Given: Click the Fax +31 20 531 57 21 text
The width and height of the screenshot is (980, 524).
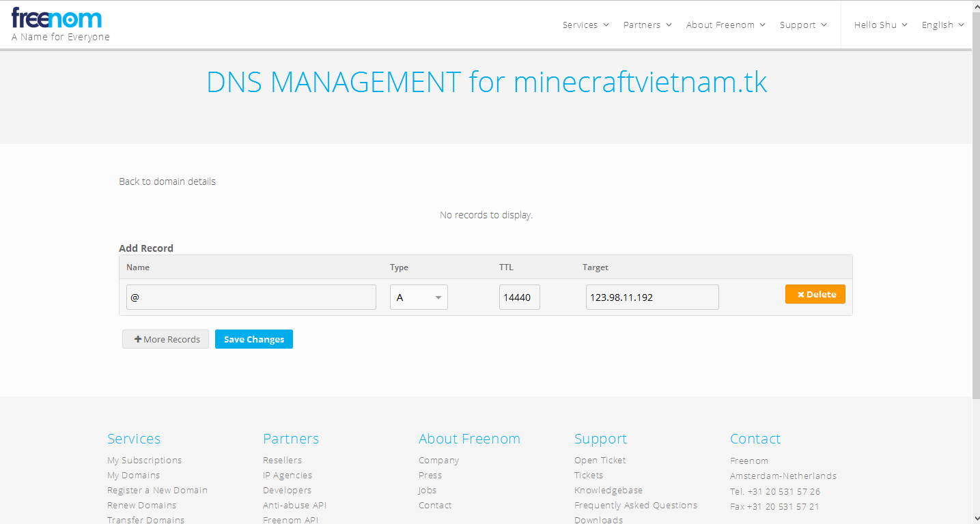Looking at the screenshot, I should pos(774,506).
